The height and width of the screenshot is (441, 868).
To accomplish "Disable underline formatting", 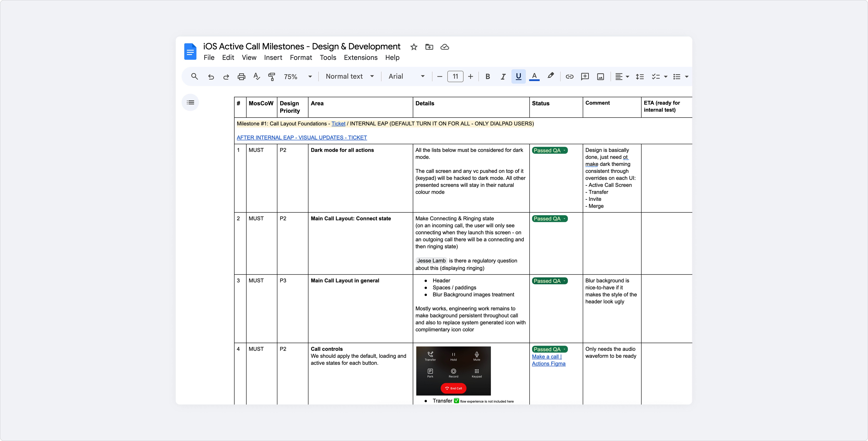I will (518, 76).
